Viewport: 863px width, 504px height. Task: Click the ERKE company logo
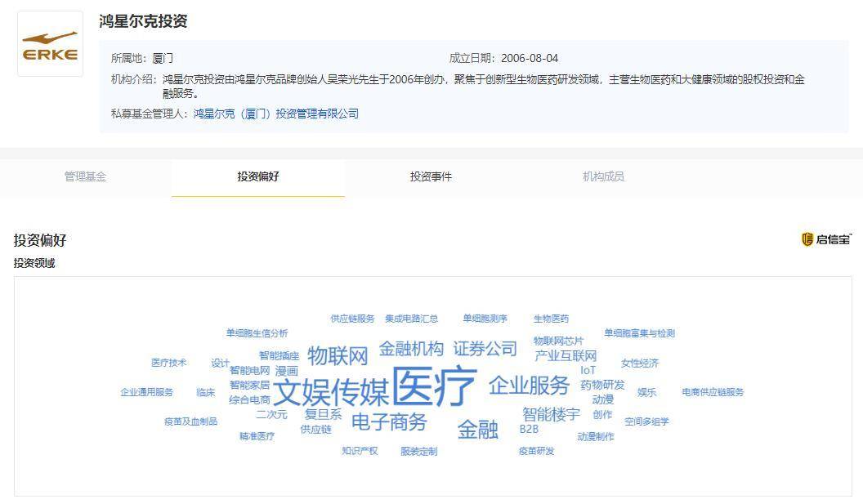[x=50, y=44]
